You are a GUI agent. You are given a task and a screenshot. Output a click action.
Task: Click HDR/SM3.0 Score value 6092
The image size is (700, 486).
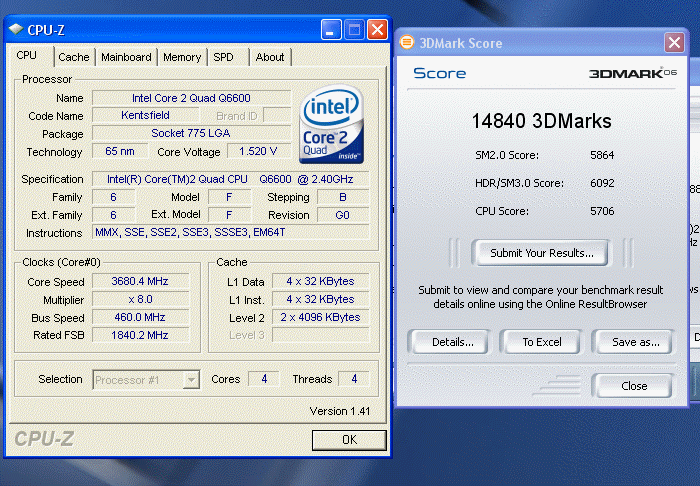click(602, 183)
